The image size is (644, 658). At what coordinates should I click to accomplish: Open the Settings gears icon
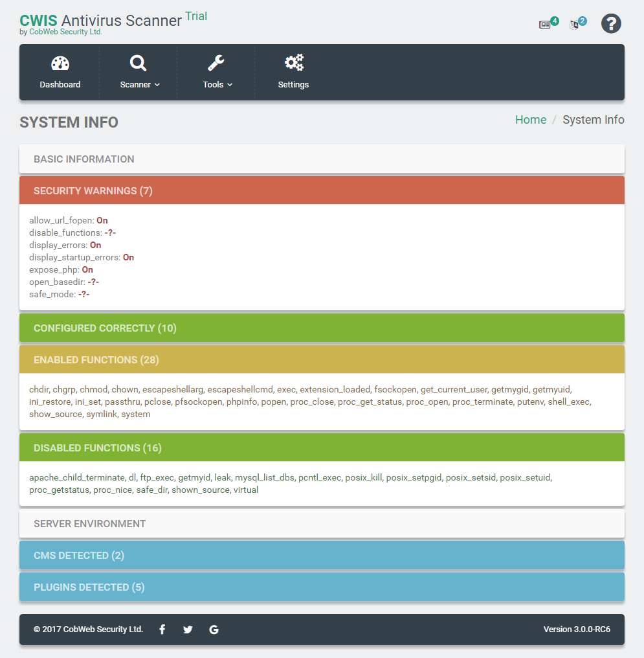click(294, 63)
